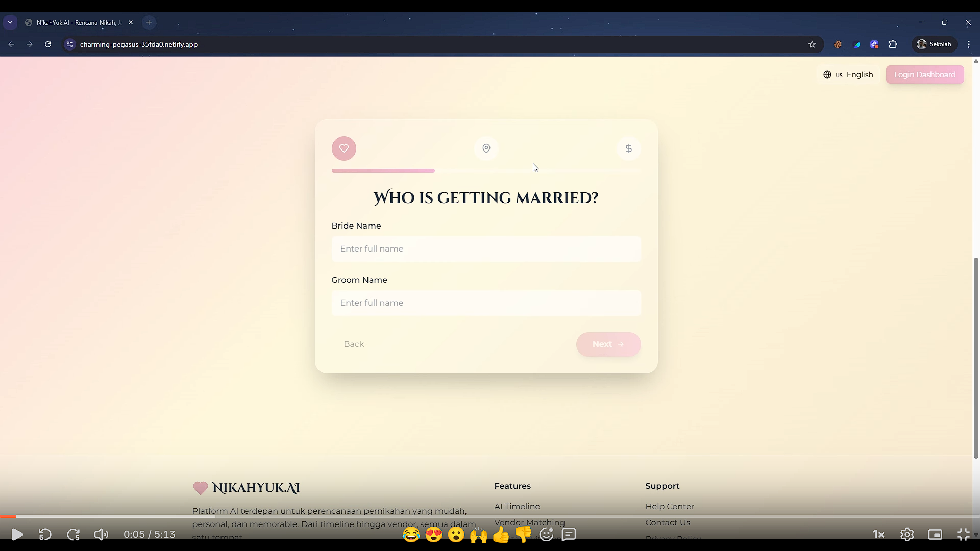Expand the browser tab search chevron
Image resolution: width=980 pixels, height=551 pixels.
(10, 22)
